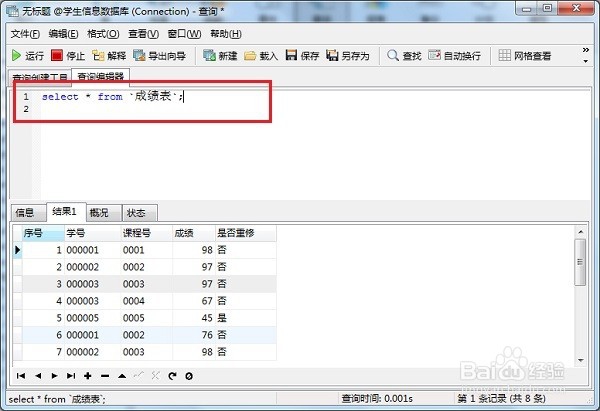Run the query with the green play icon
Image resolution: width=600 pixels, height=411 pixels.
click(28, 56)
